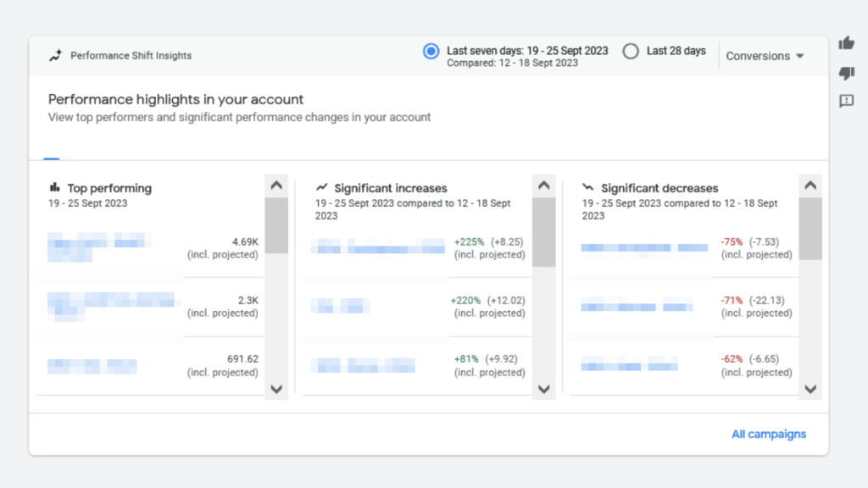Give a thumbs up on these insights
868x488 pixels.
[845, 42]
